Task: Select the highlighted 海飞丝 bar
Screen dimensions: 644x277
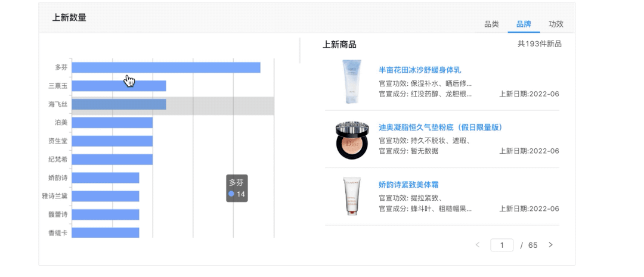Action: [x=119, y=104]
